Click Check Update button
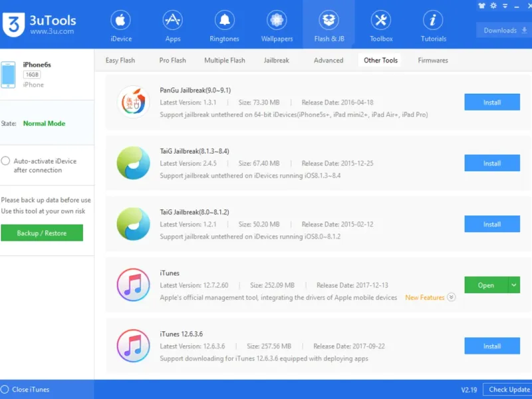Viewport: 532px width, 399px height. (x=508, y=390)
